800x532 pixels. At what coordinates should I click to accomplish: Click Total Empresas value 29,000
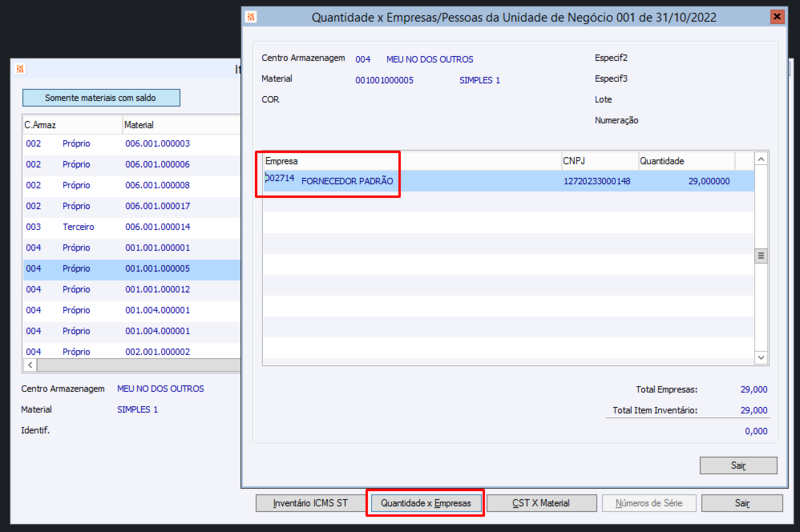point(754,390)
